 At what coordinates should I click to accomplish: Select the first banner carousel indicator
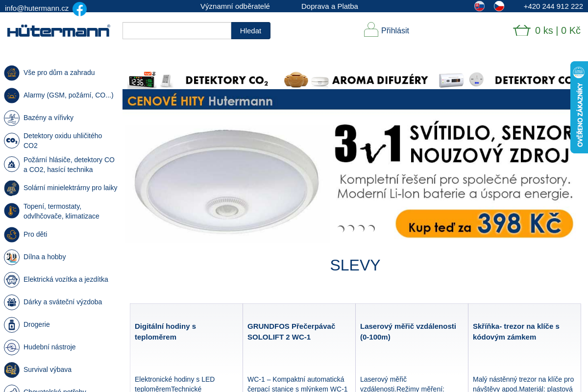point(341,229)
